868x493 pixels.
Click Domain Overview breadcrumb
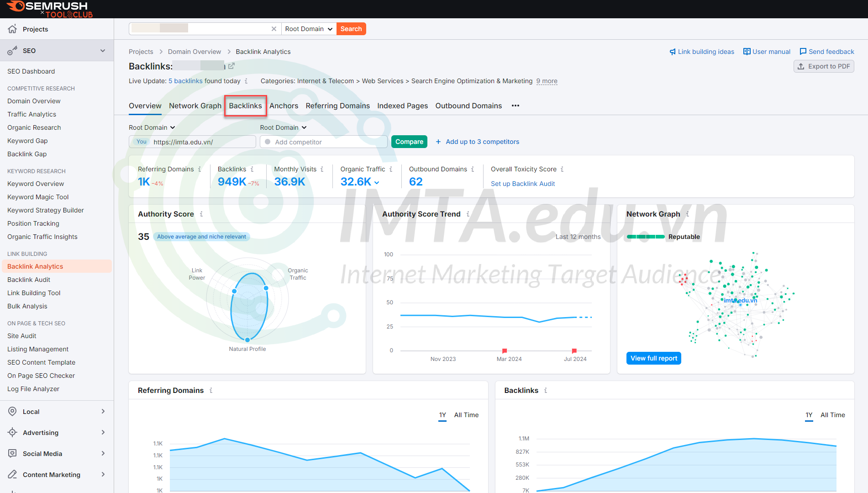coord(195,52)
